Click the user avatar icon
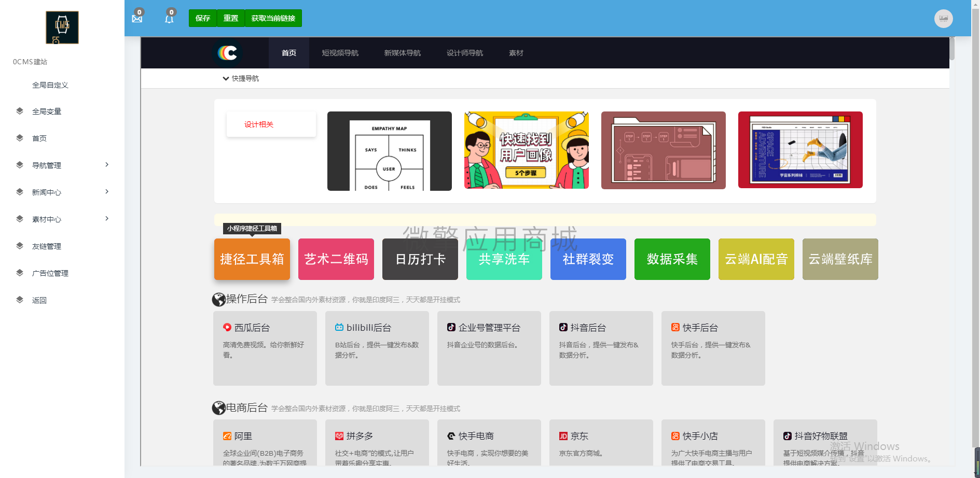980x478 pixels. click(943, 19)
